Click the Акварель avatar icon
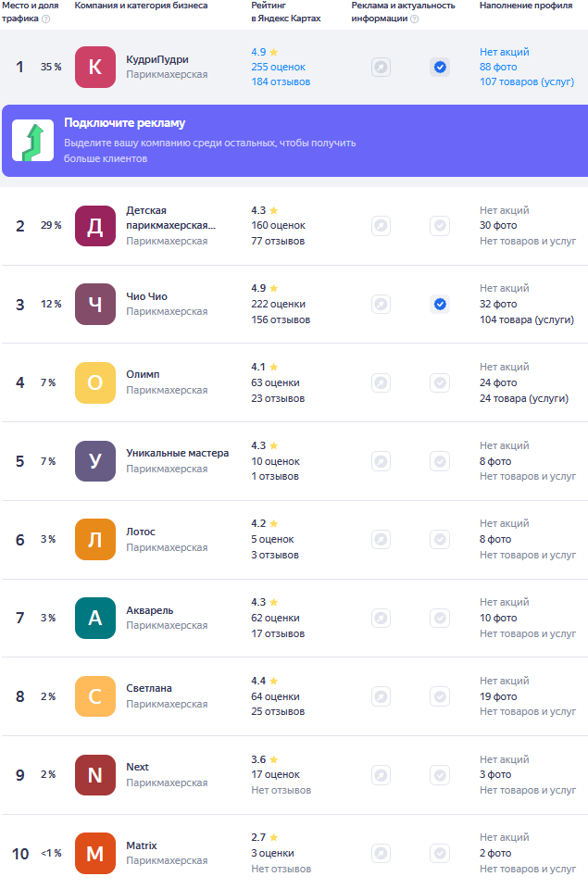Image resolution: width=588 pixels, height=889 pixels. point(95,618)
